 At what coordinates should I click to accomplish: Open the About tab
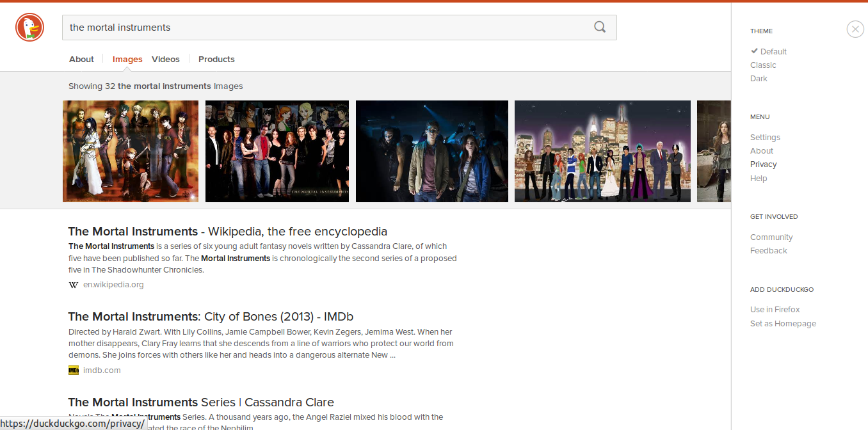coord(81,59)
